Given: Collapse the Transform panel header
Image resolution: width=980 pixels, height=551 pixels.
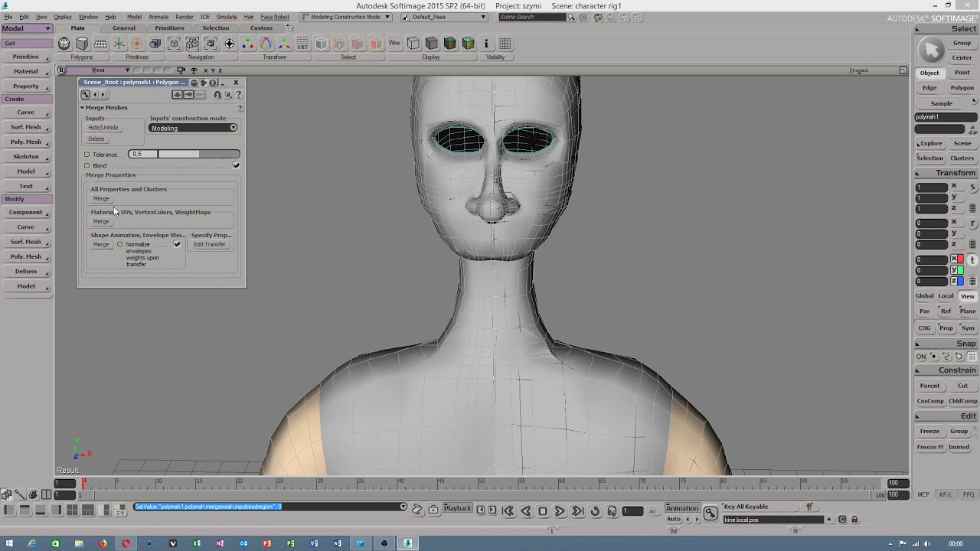Looking at the screenshot, I should (x=946, y=173).
